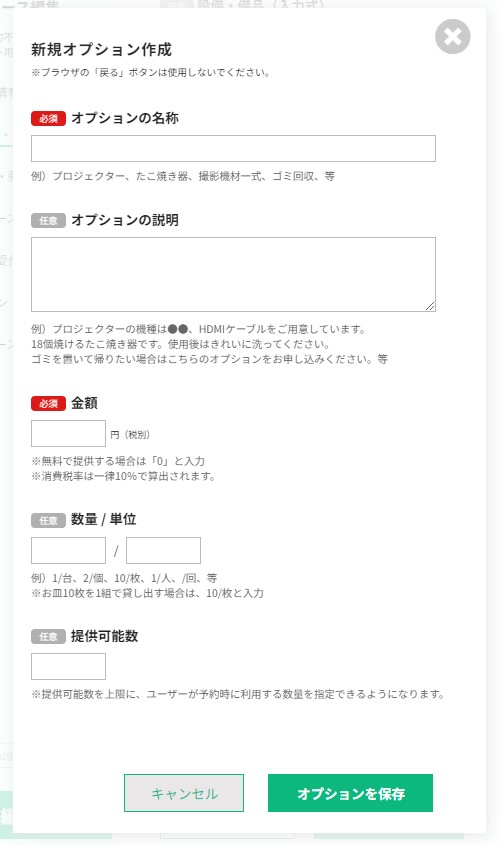Viewport: 501px width, 846px height.
Task: Select the 単位 unit input field
Action: tap(163, 550)
